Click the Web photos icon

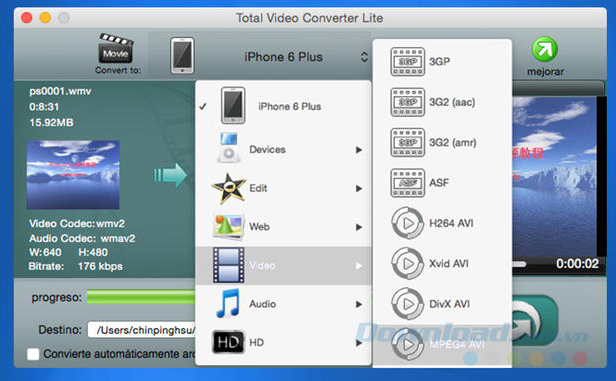pyautogui.click(x=228, y=226)
